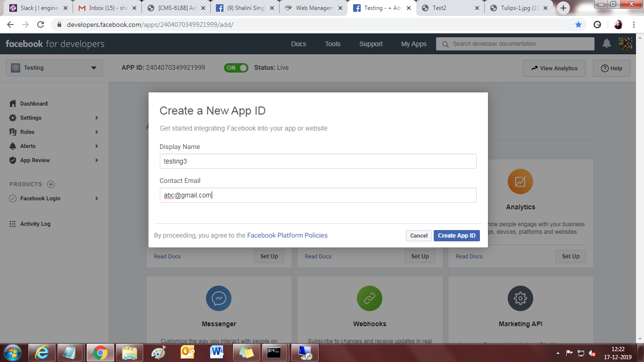Reload the page in Chrome
Viewport: 644px width, 362px height.
pos(41,25)
